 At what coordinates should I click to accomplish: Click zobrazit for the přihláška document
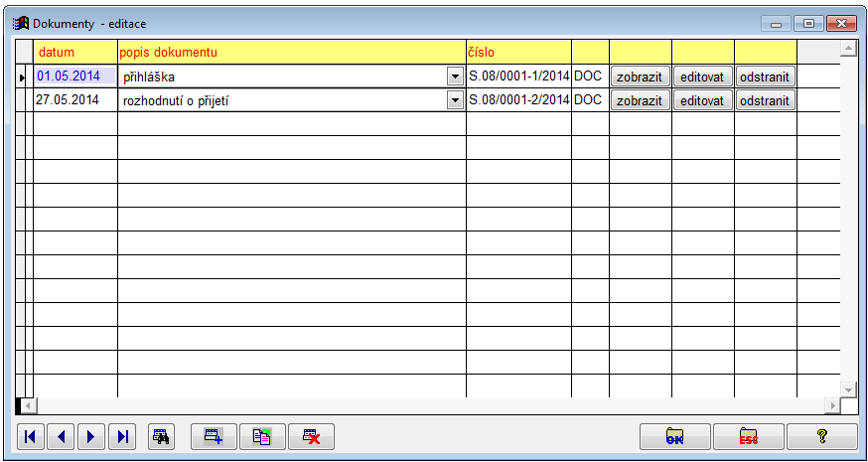640,76
